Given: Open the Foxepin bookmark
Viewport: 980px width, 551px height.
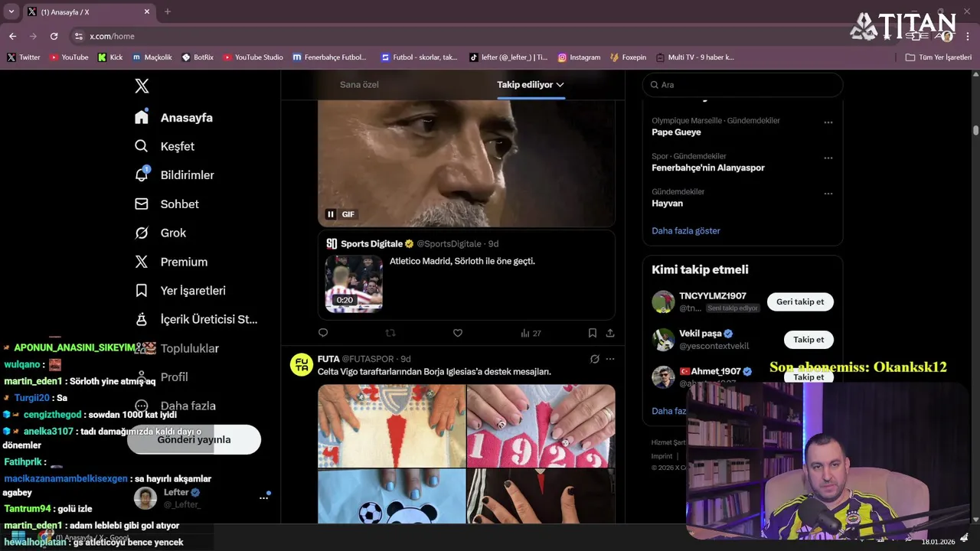Looking at the screenshot, I should pyautogui.click(x=628, y=57).
